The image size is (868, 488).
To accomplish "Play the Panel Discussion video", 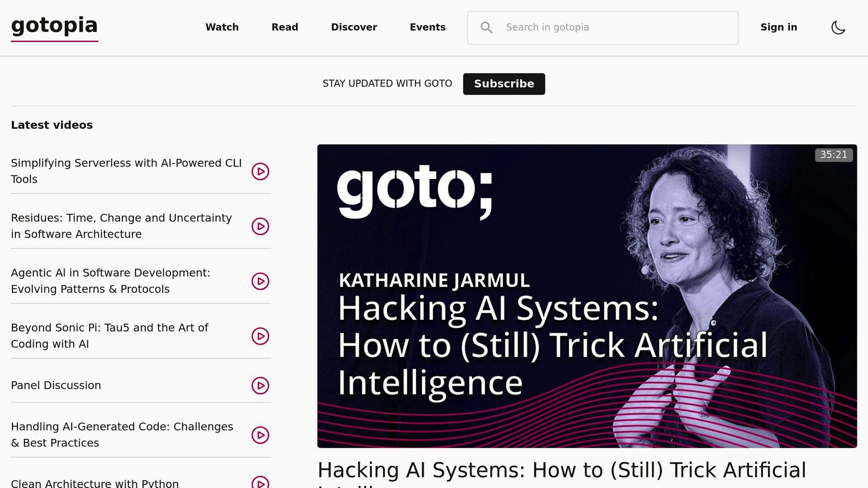I will pos(260,385).
